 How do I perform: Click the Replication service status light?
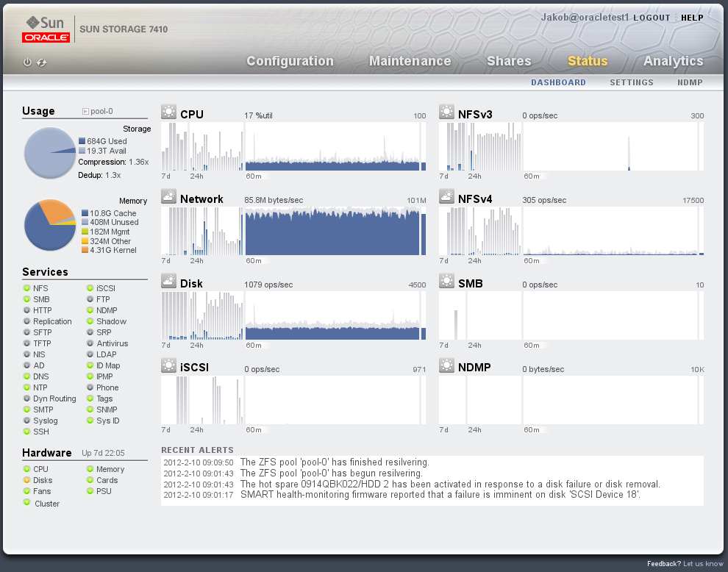[x=27, y=321]
